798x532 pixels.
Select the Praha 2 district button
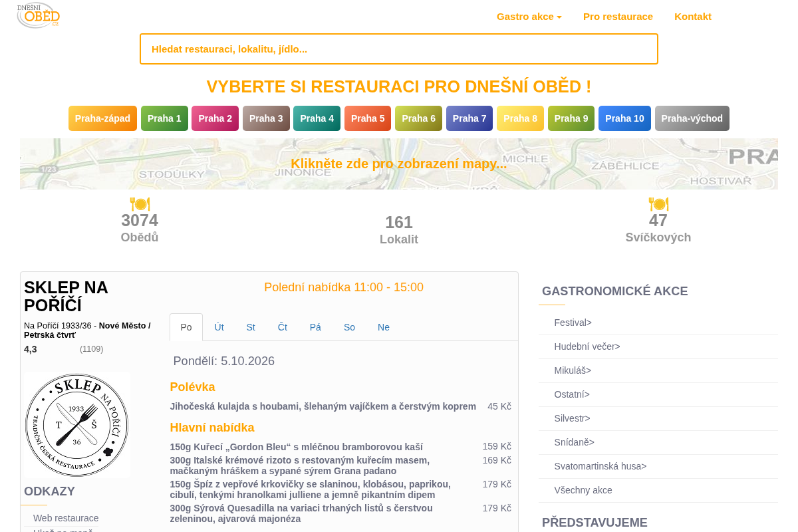point(215,118)
